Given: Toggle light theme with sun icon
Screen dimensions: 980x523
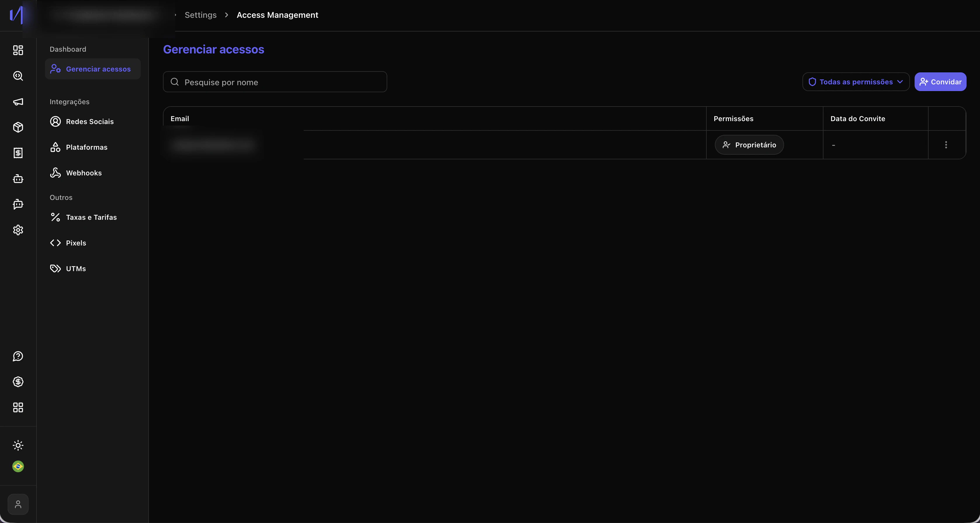Looking at the screenshot, I should click(18, 445).
